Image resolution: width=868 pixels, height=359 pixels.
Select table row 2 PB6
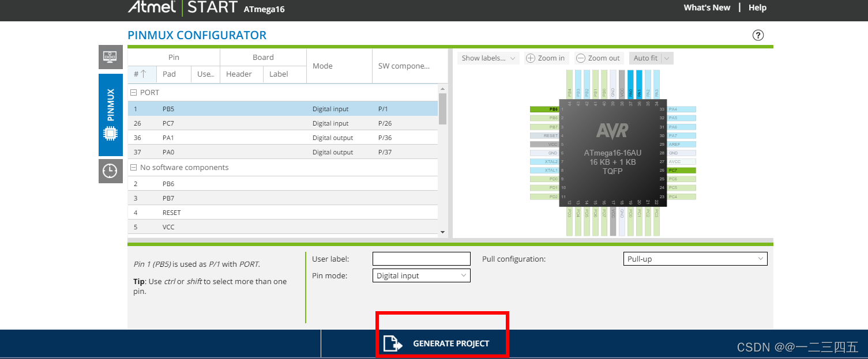pos(283,184)
